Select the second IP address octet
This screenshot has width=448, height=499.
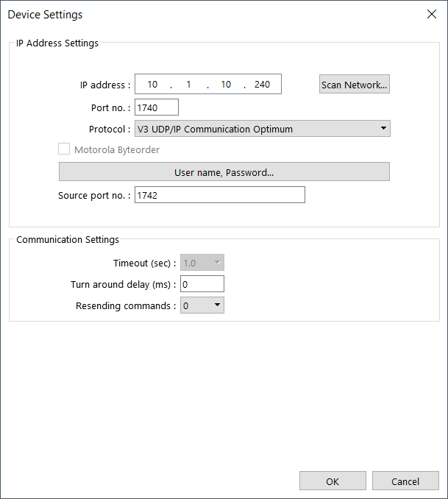point(188,85)
